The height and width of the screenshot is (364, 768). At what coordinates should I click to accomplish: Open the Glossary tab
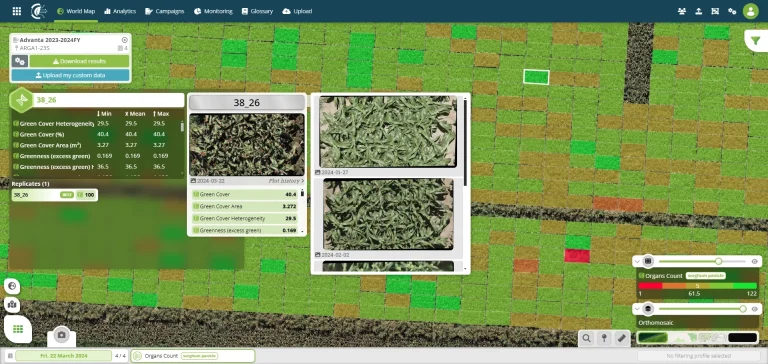tap(257, 11)
